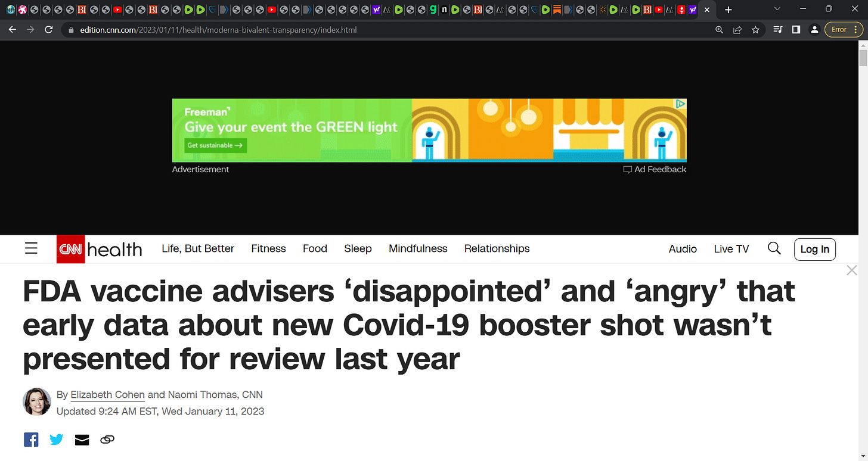Expand the CNN hamburger menu
The width and height of the screenshot is (868, 461).
[32, 248]
